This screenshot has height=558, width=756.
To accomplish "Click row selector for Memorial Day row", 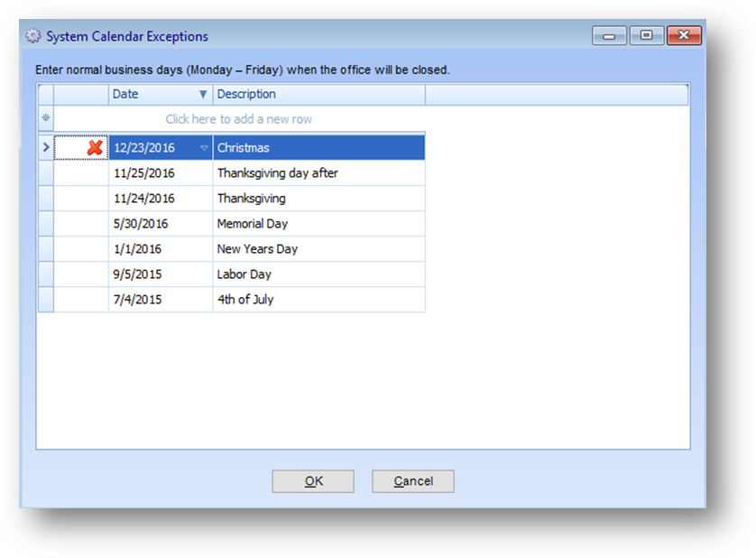I will pyautogui.click(x=46, y=224).
